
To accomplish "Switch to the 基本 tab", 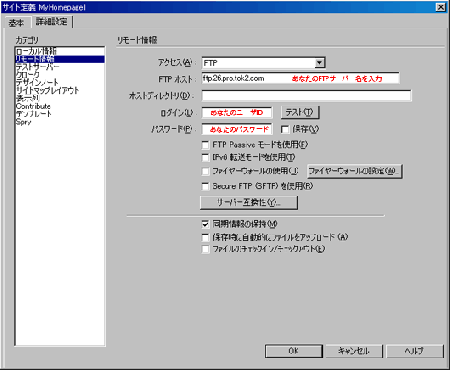I will click(x=16, y=23).
